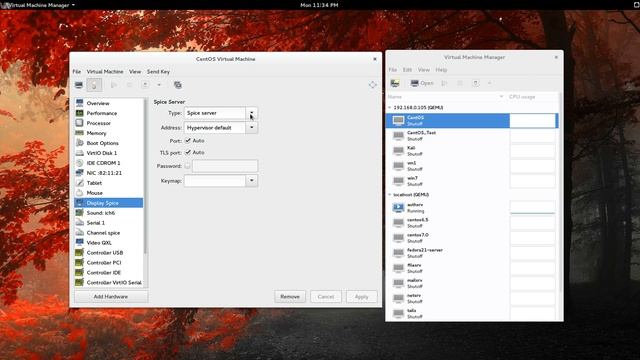This screenshot has height=360, width=640.
Task: Toggle fullscreen icon in CentOS window
Action: pos(372,84)
